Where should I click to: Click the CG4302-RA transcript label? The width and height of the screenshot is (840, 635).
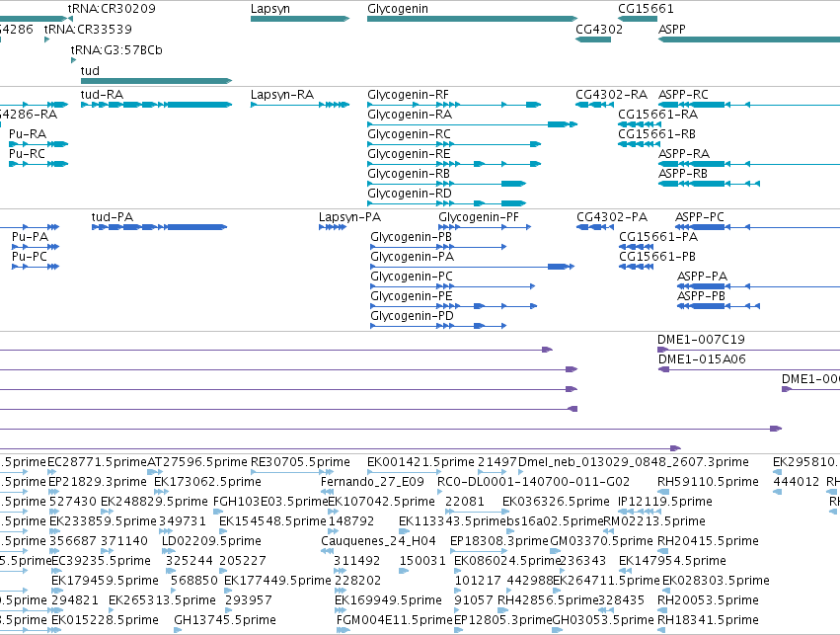pyautogui.click(x=611, y=95)
